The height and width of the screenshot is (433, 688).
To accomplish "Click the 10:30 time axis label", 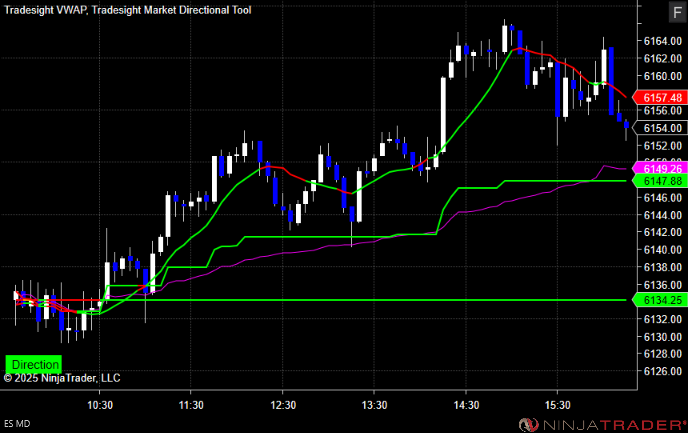I will (x=100, y=405).
